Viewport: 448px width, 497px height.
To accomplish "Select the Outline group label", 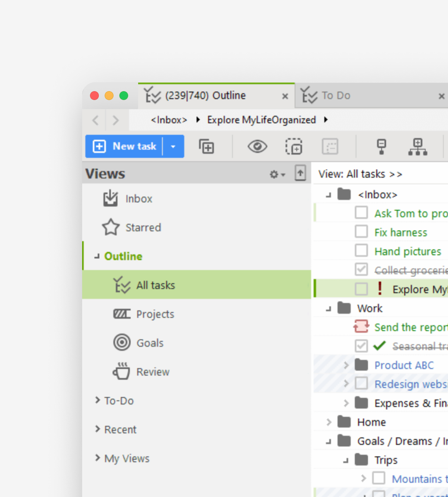I will coord(123,256).
